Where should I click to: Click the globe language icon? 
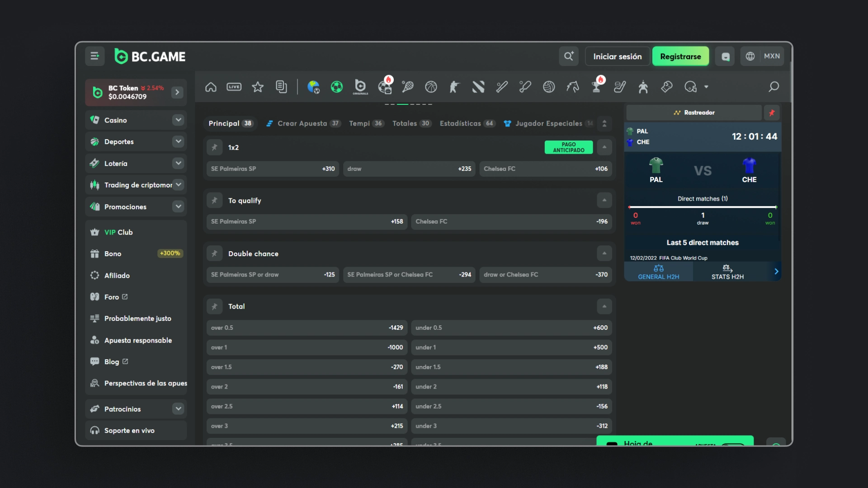(x=750, y=56)
